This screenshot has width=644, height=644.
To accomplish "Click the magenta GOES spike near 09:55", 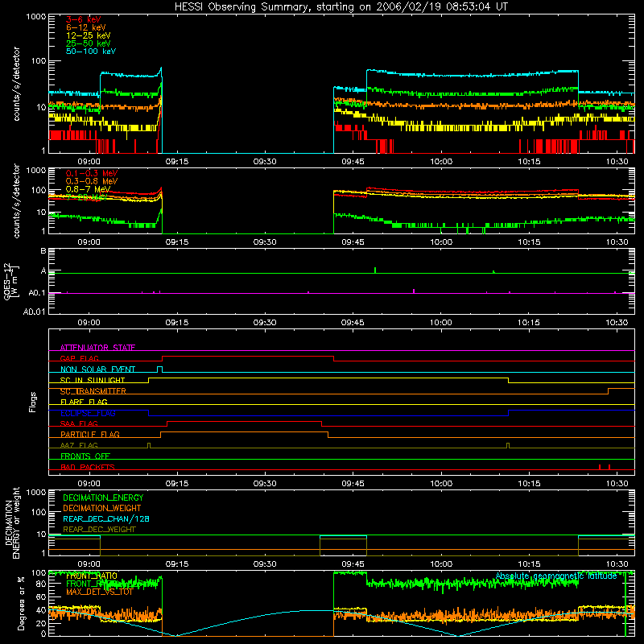I will 414,291.
